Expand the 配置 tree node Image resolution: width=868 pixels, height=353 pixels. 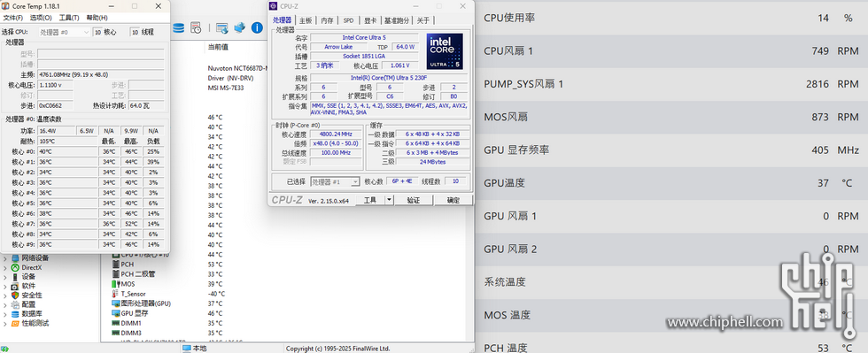coord(5,304)
